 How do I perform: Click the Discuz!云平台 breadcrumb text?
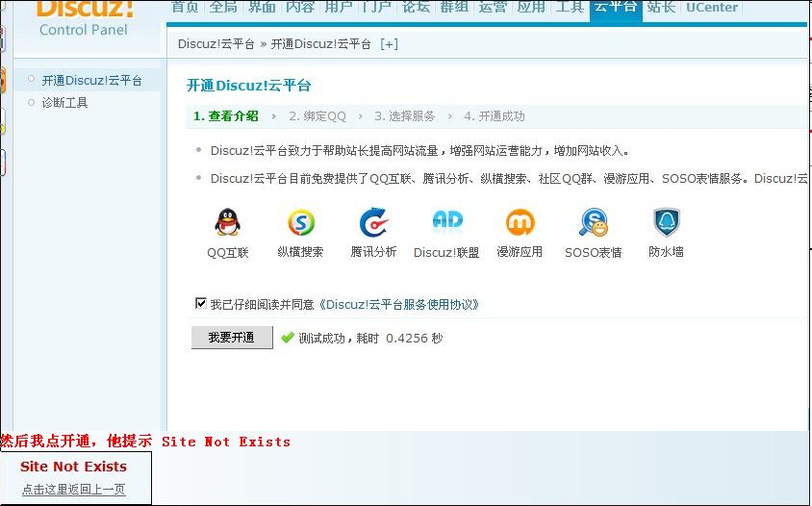point(216,44)
